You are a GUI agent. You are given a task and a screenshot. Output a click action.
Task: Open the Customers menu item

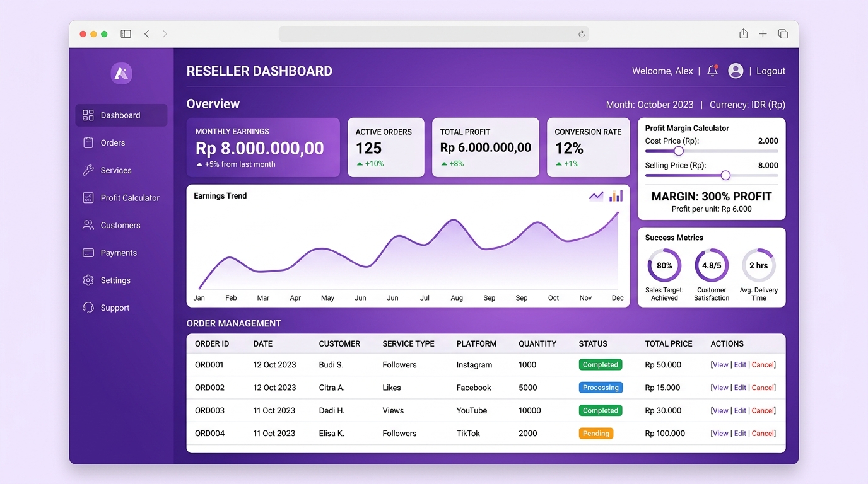121,225
